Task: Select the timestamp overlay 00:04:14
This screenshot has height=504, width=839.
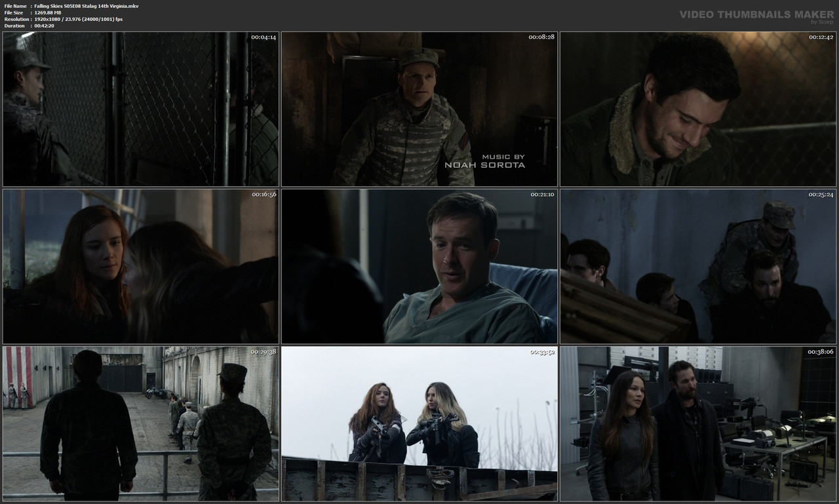Action: point(263,37)
